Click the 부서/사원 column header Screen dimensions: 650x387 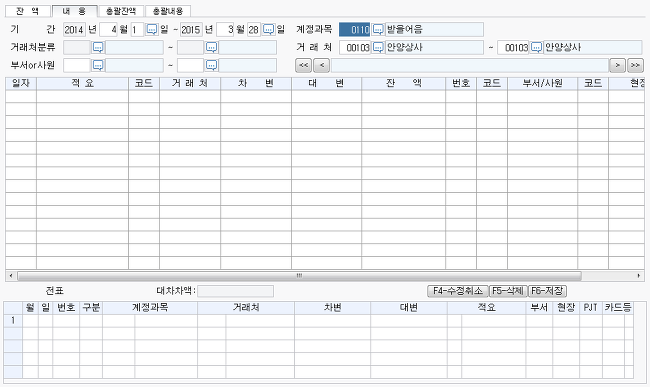pos(543,83)
